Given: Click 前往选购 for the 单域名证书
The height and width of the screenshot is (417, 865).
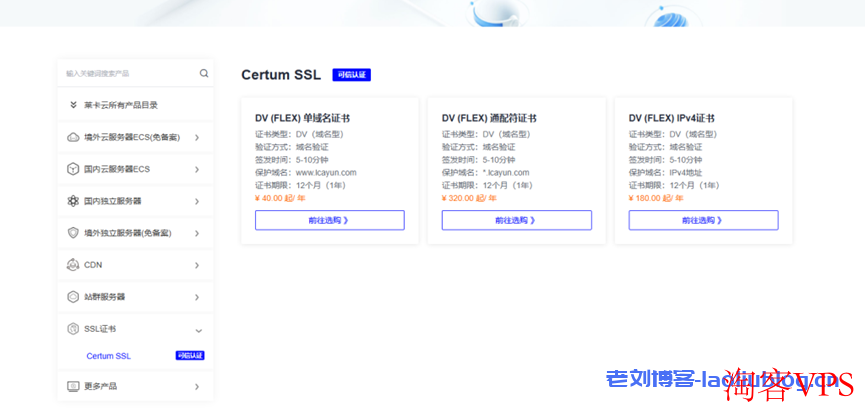Looking at the screenshot, I should [x=329, y=220].
